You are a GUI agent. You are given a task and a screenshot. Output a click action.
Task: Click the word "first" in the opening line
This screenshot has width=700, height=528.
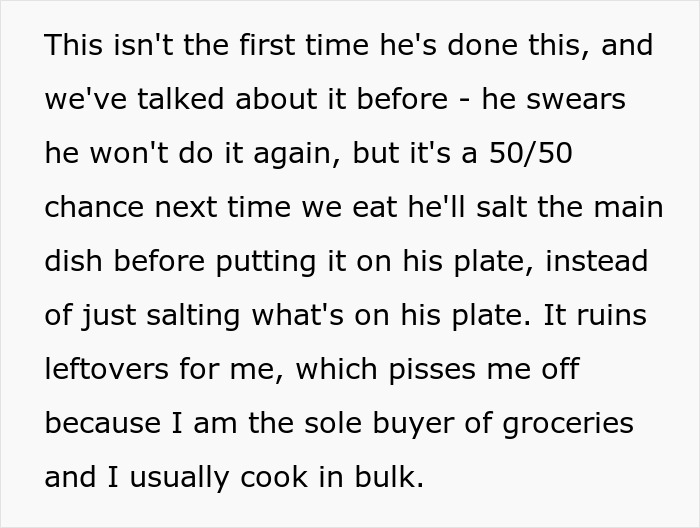tap(223, 45)
